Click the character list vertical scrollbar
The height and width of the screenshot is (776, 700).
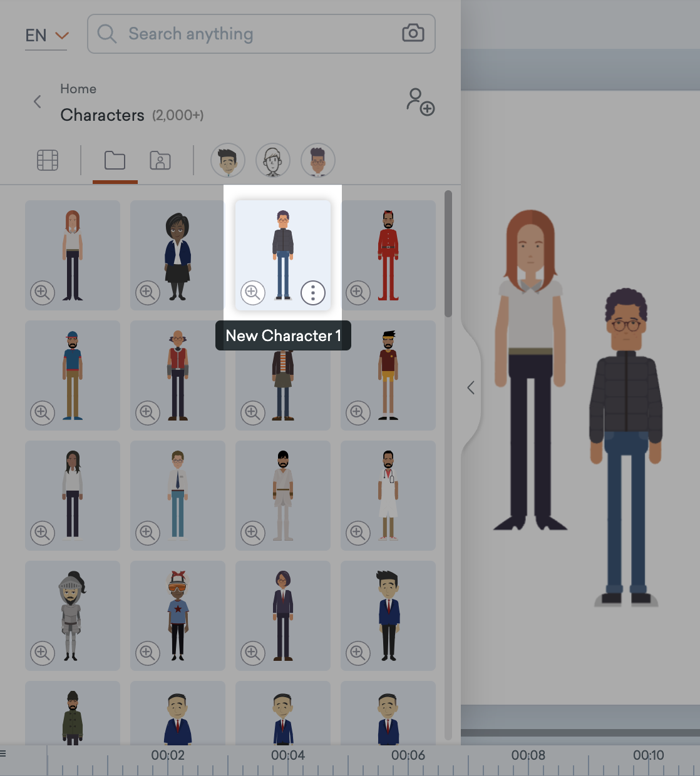pos(448,253)
